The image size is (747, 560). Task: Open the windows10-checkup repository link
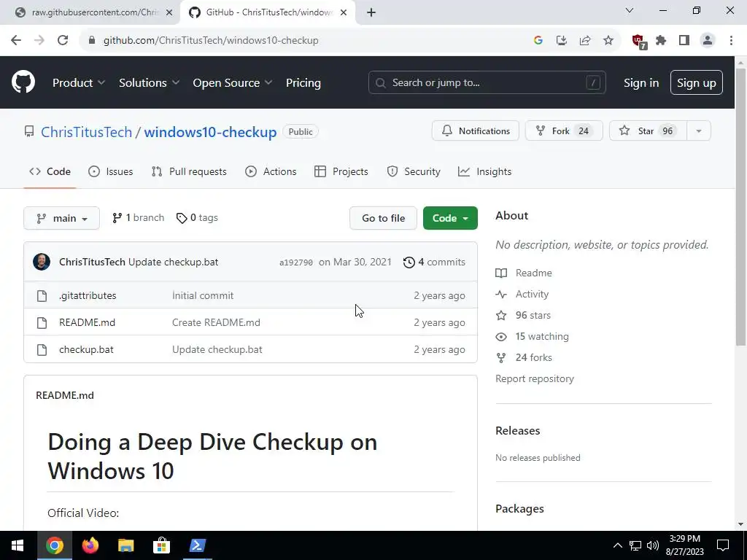(x=210, y=132)
